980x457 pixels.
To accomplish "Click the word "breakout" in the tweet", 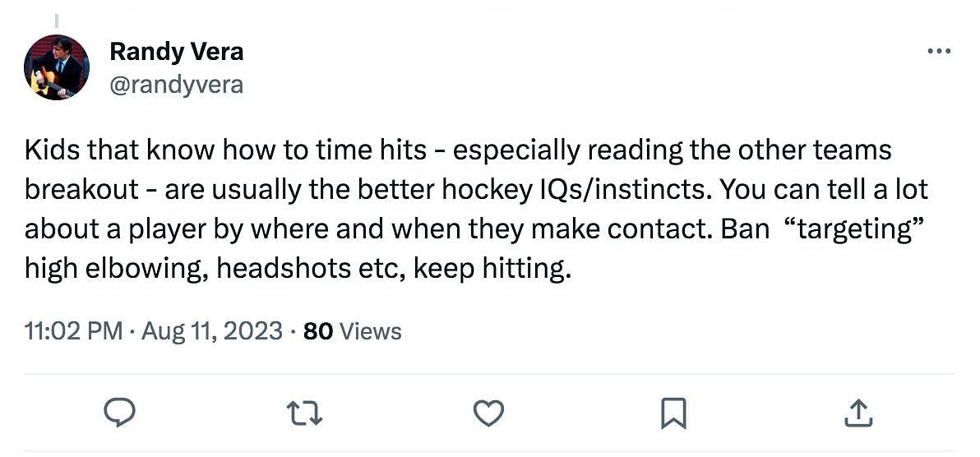I will (x=81, y=189).
